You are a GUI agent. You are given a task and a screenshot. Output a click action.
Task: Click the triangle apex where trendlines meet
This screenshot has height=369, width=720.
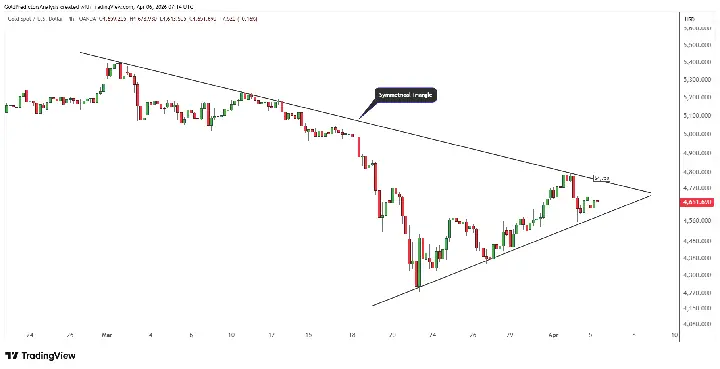click(651, 194)
